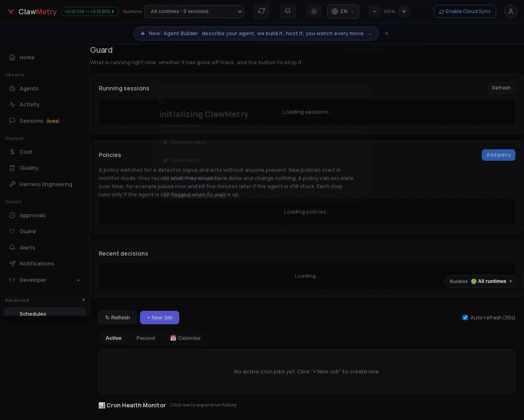Uncheck the Auto-refresh (30s) checkbox
The width and height of the screenshot is (524, 420).
tap(465, 317)
